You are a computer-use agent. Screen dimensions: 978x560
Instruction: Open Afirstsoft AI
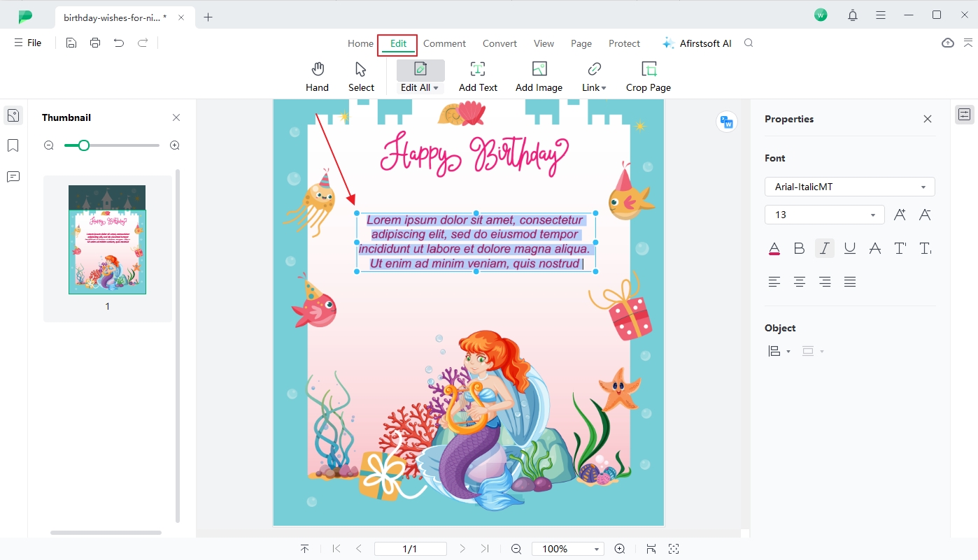click(697, 43)
